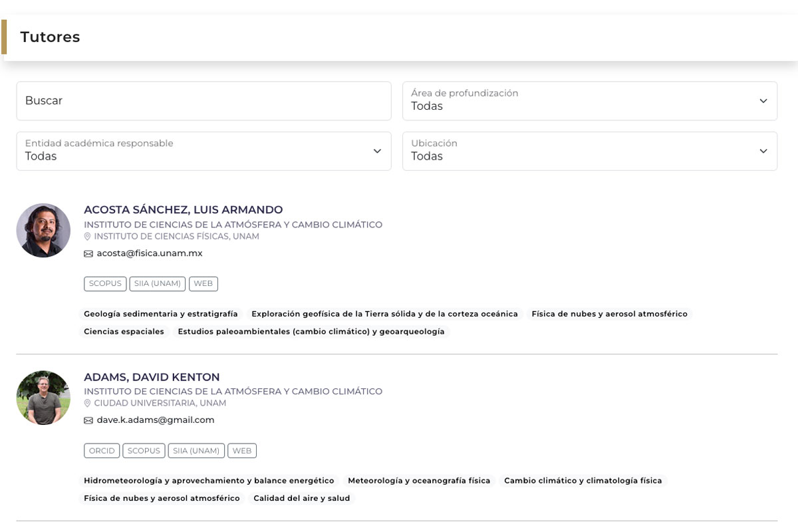Click the location pin icon by Instituto de Ciencias Físicas

[87, 237]
